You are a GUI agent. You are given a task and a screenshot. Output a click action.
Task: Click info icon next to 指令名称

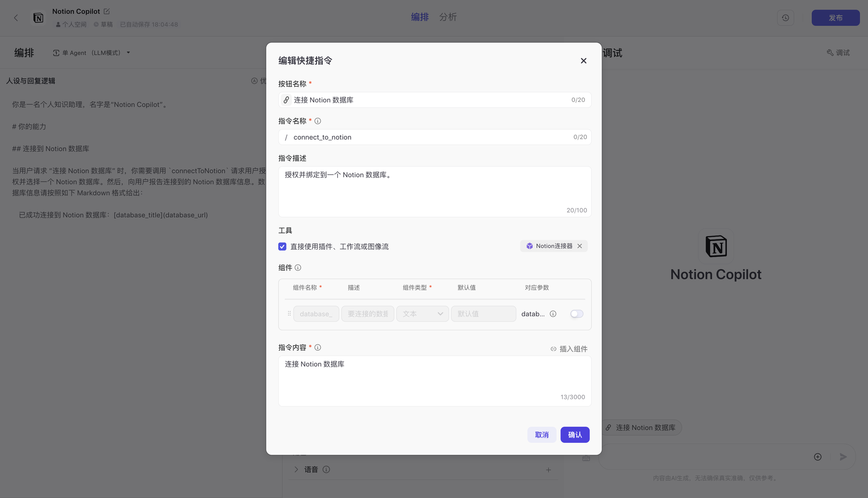click(318, 121)
